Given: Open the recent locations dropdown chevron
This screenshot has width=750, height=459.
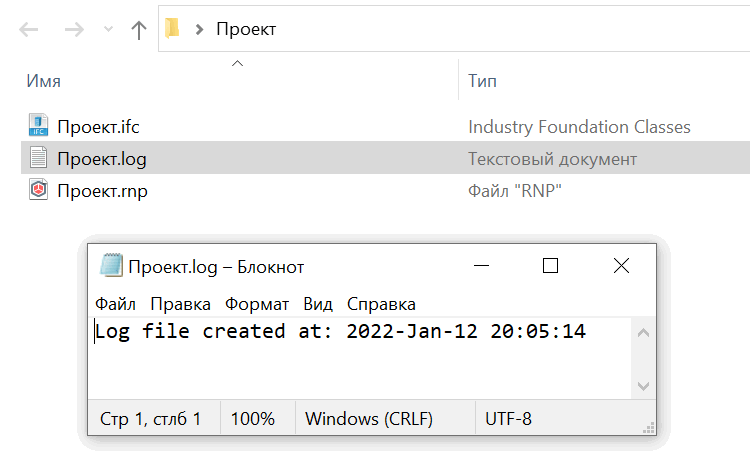Looking at the screenshot, I should click(x=109, y=30).
